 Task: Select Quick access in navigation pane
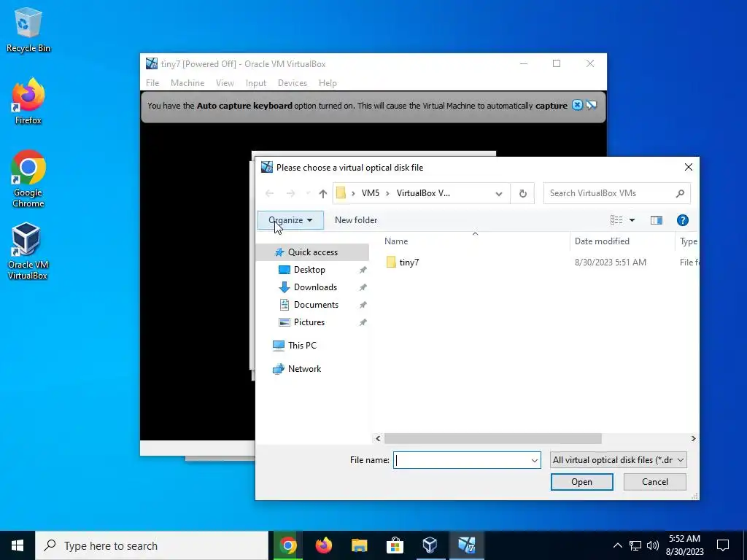pyautogui.click(x=312, y=252)
